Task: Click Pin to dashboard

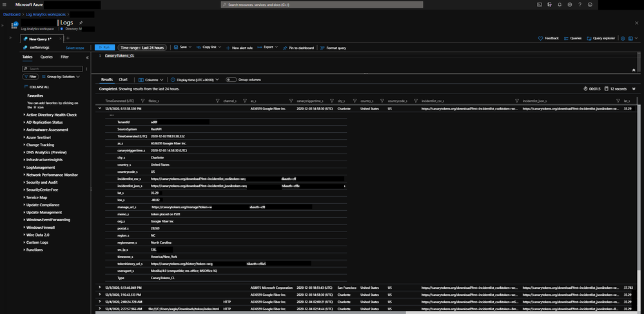Action: [x=298, y=48]
